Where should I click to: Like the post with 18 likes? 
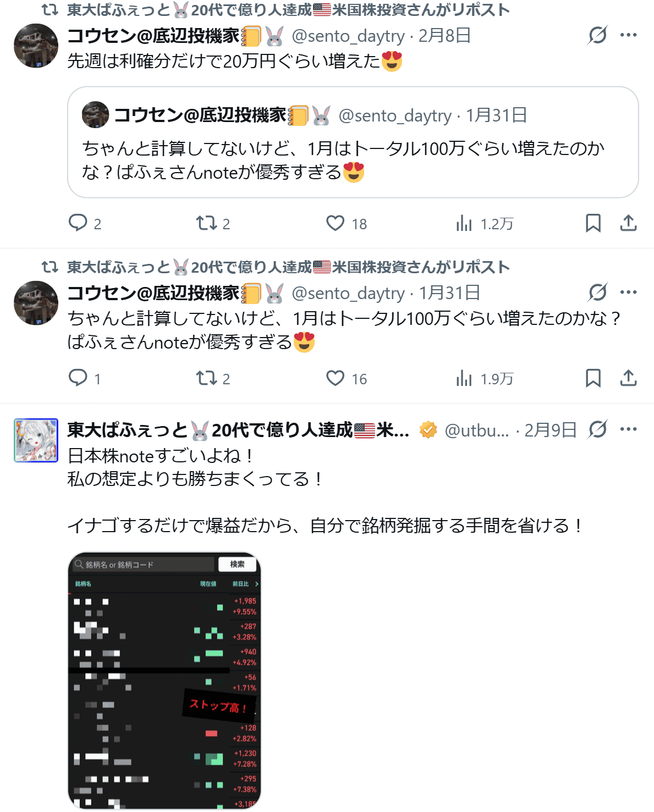pyautogui.click(x=347, y=223)
